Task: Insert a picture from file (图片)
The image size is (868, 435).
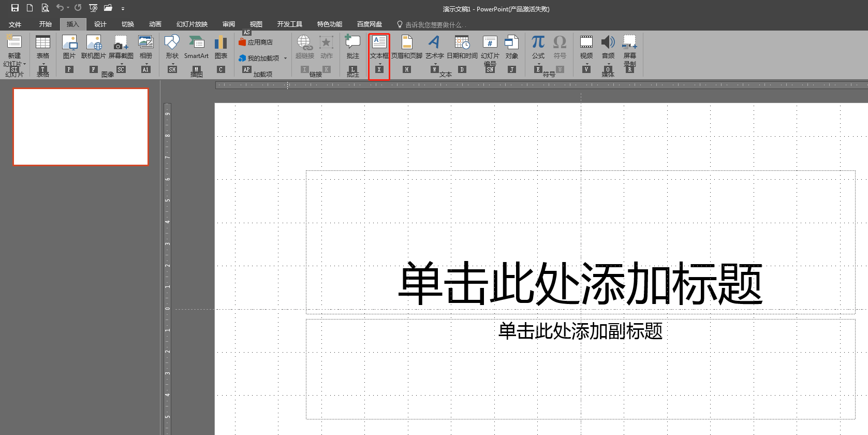Action: pos(69,48)
